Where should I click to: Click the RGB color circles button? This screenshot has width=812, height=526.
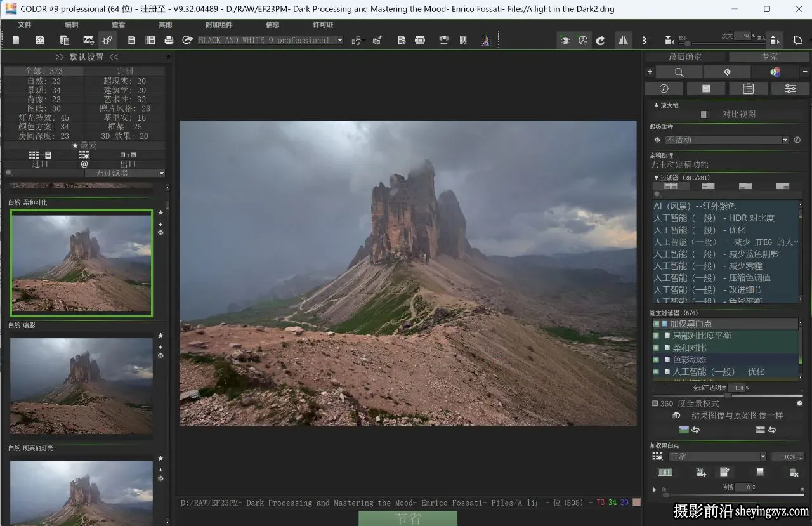775,72
